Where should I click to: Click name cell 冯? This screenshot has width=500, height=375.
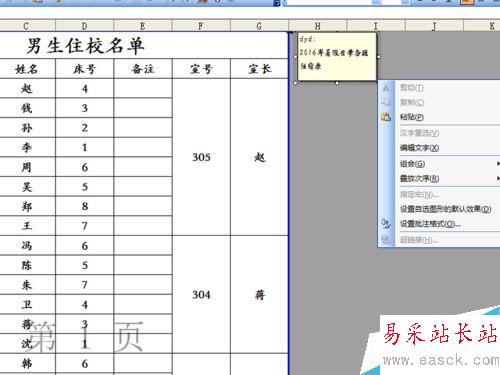[x=27, y=246]
